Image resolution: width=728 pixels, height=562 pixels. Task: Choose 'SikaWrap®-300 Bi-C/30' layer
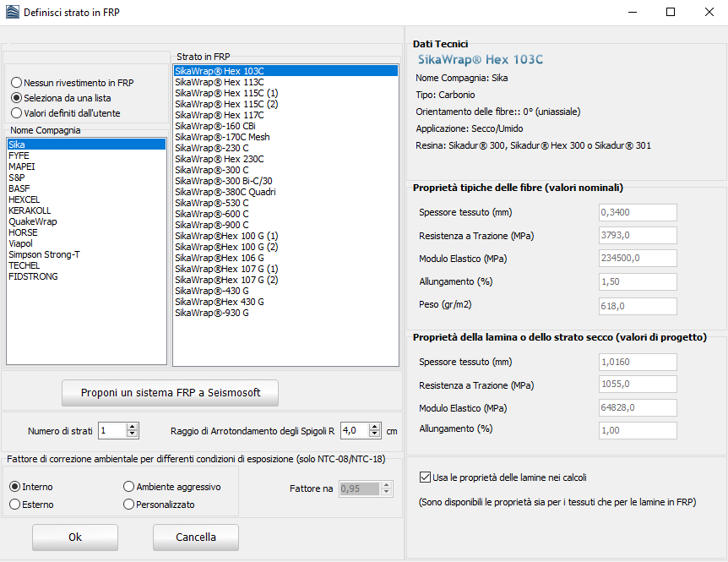(223, 181)
